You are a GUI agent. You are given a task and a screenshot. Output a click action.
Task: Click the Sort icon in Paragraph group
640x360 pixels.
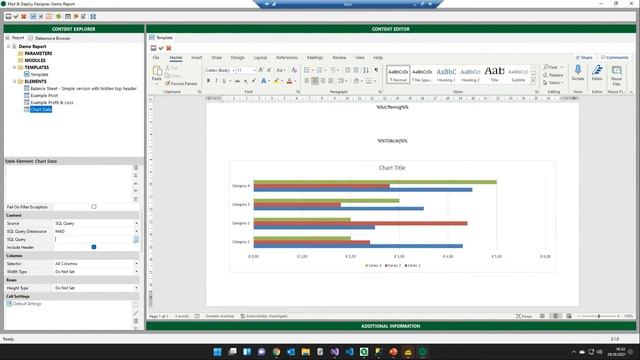(x=366, y=70)
